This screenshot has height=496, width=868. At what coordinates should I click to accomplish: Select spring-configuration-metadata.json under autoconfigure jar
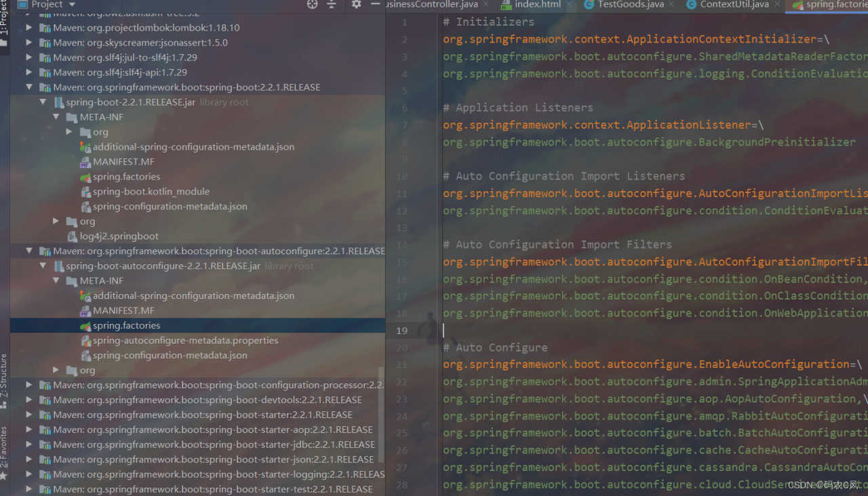[170, 356]
